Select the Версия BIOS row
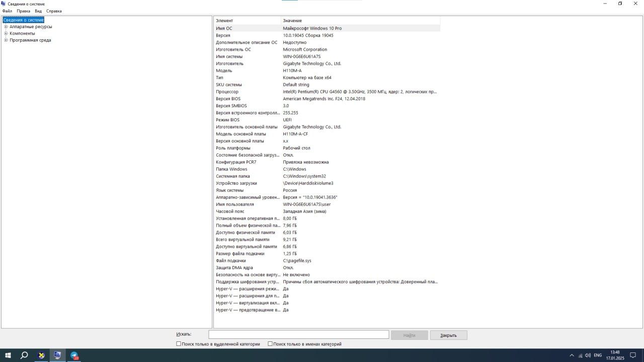Screen dimensions: 644x362 pyautogui.click(x=327, y=99)
